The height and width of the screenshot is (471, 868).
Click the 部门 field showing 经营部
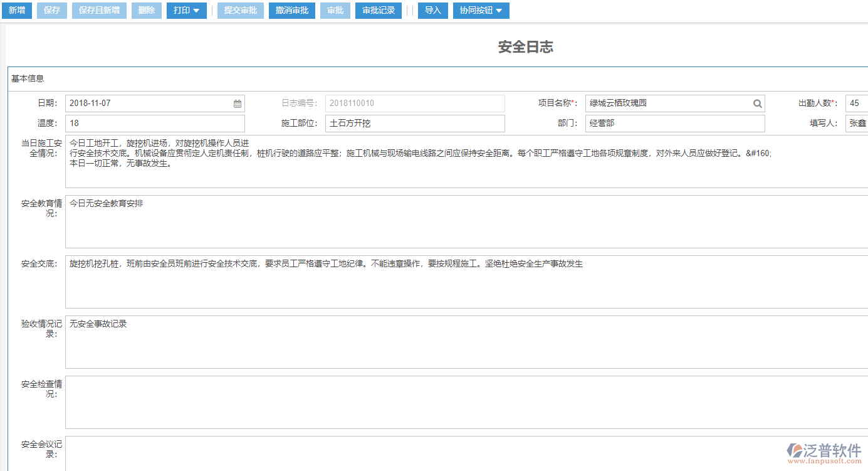pos(675,124)
